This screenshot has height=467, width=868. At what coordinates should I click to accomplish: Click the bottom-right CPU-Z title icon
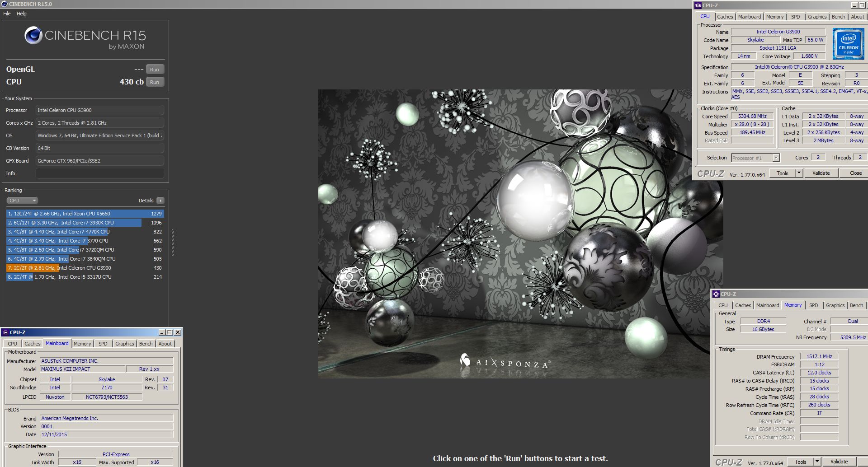point(716,294)
